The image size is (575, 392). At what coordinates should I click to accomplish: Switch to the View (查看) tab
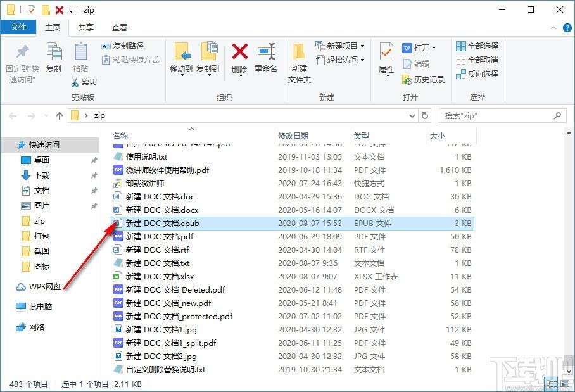[x=120, y=27]
